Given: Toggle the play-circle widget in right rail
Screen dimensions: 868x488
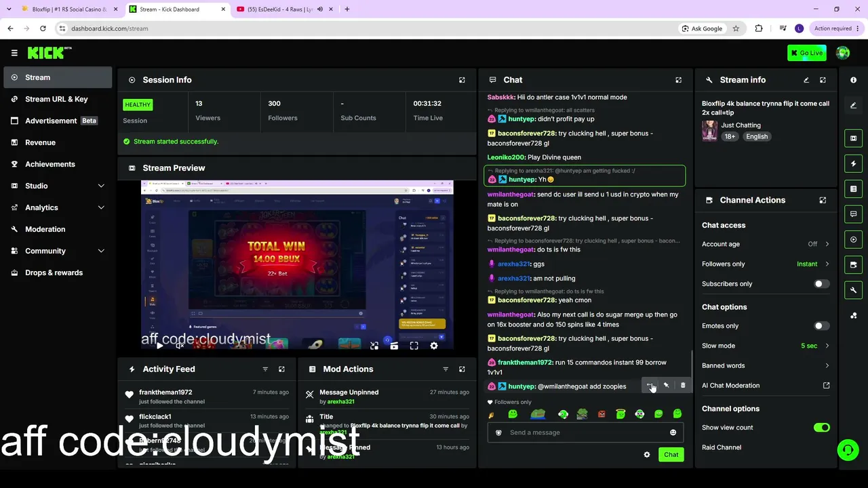Looking at the screenshot, I should point(853,239).
